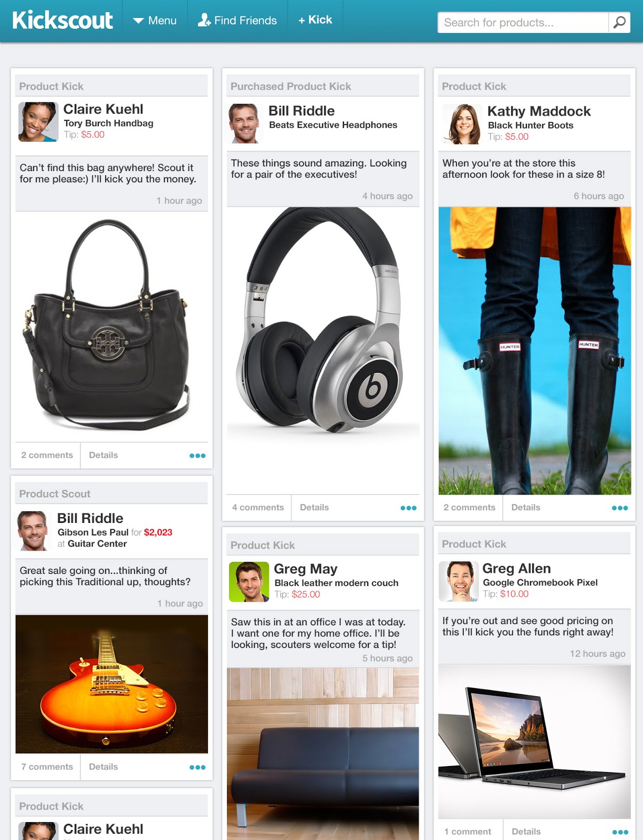Open Details for Beats Executive Headphones
The width and height of the screenshot is (643, 840).
pos(314,508)
